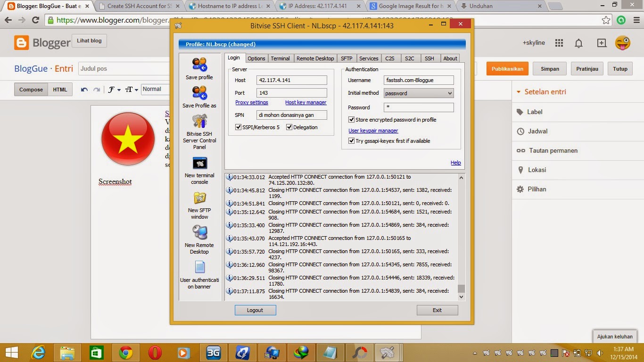The height and width of the screenshot is (362, 644).
Task: Expand the Jadwal schedule option
Action: pos(532,131)
